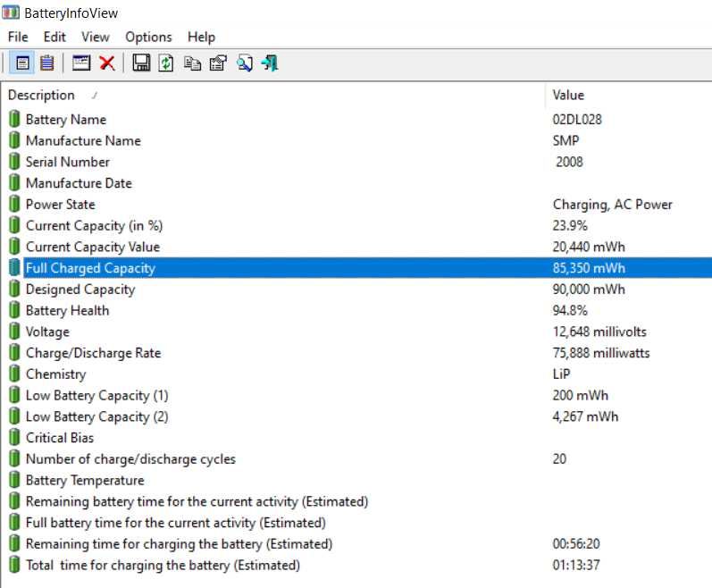Click the 94.8% battery health value
The width and height of the screenshot is (712, 588).
[x=570, y=310]
